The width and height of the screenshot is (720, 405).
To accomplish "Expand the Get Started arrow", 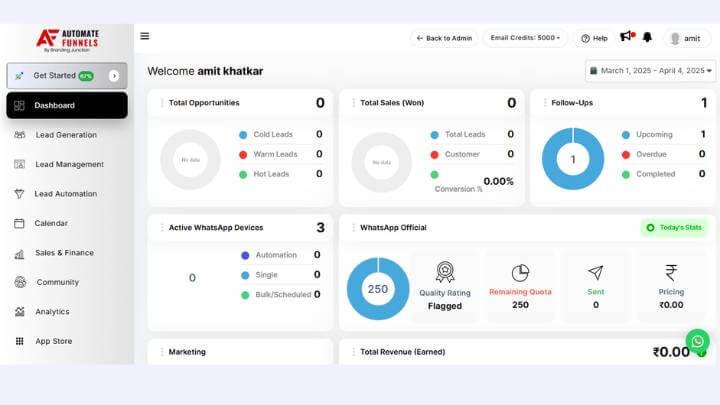I will [114, 76].
